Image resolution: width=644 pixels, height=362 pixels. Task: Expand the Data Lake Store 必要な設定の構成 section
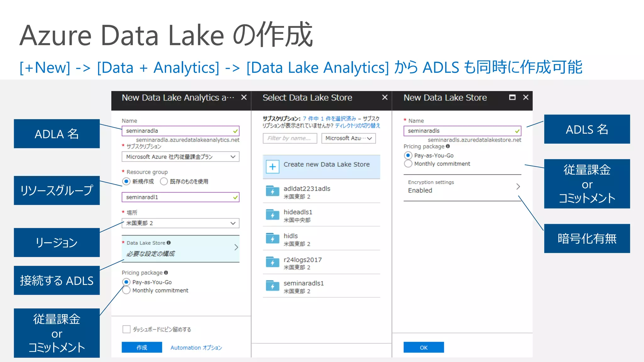(x=180, y=249)
